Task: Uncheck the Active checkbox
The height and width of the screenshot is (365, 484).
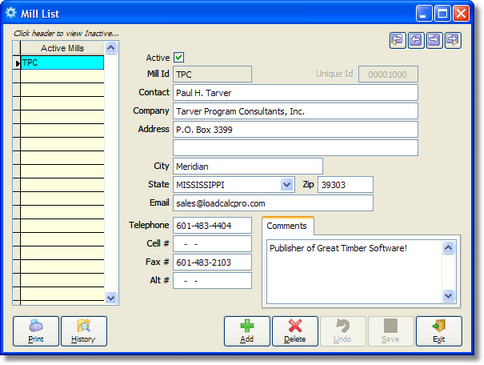Action: tap(179, 57)
